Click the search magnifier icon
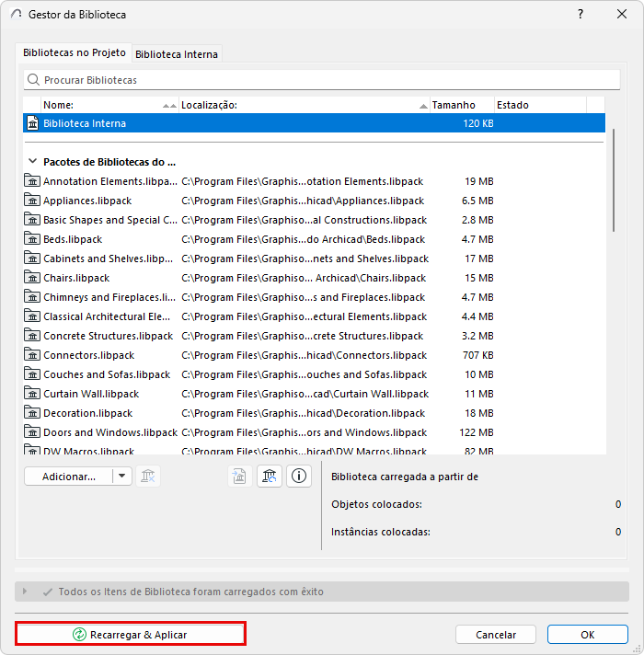This screenshot has height=655, width=644. pyautogui.click(x=33, y=79)
